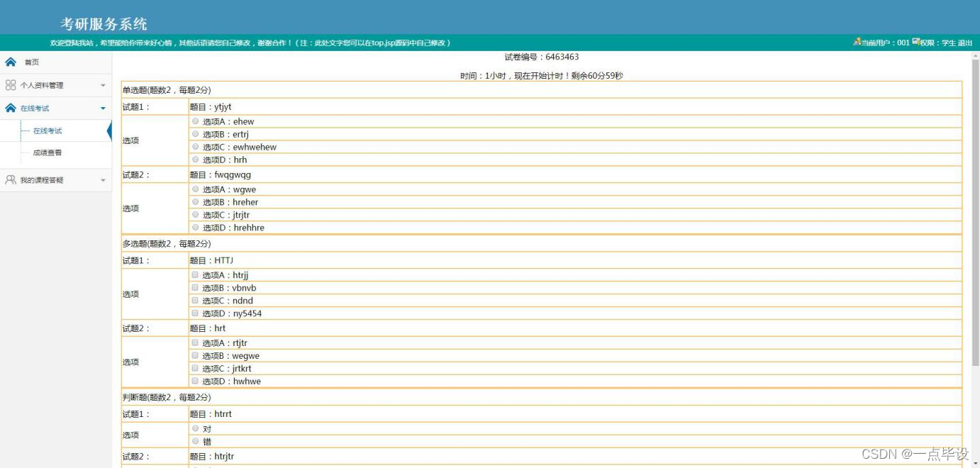The width and height of the screenshot is (980, 468).
Task: Select option B hreher radio button
Action: 196,202
